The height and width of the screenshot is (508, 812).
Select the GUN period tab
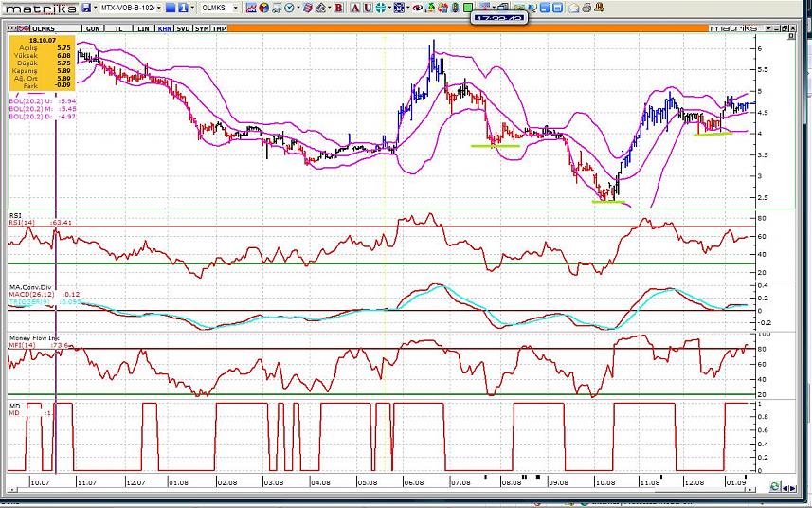[93, 28]
